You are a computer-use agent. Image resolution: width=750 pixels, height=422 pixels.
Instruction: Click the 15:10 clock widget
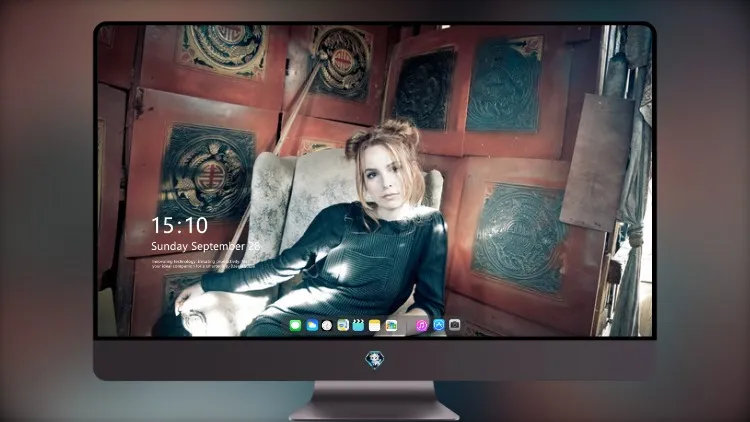tap(179, 225)
